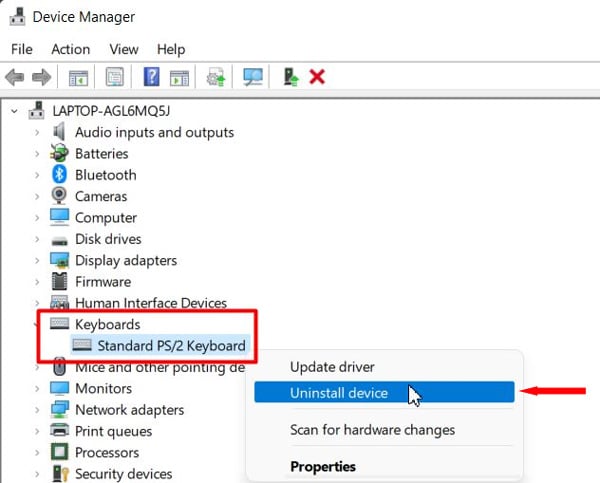
Task: Click the Security devices key icon
Action: pos(60,473)
